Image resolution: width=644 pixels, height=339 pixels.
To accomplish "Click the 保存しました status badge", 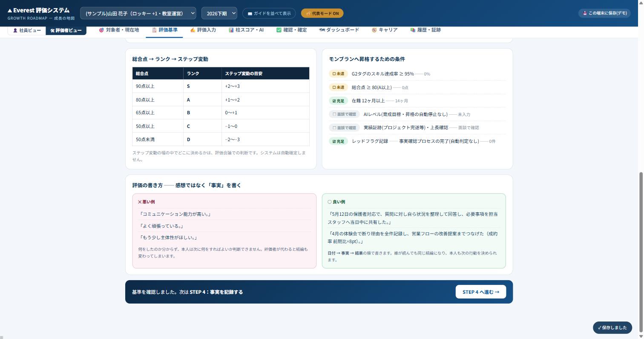I will click(x=612, y=327).
